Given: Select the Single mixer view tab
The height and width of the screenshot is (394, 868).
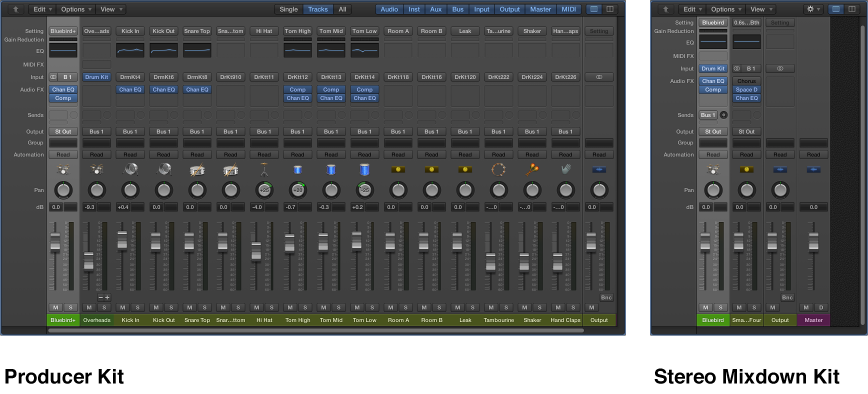Looking at the screenshot, I should 288,9.
